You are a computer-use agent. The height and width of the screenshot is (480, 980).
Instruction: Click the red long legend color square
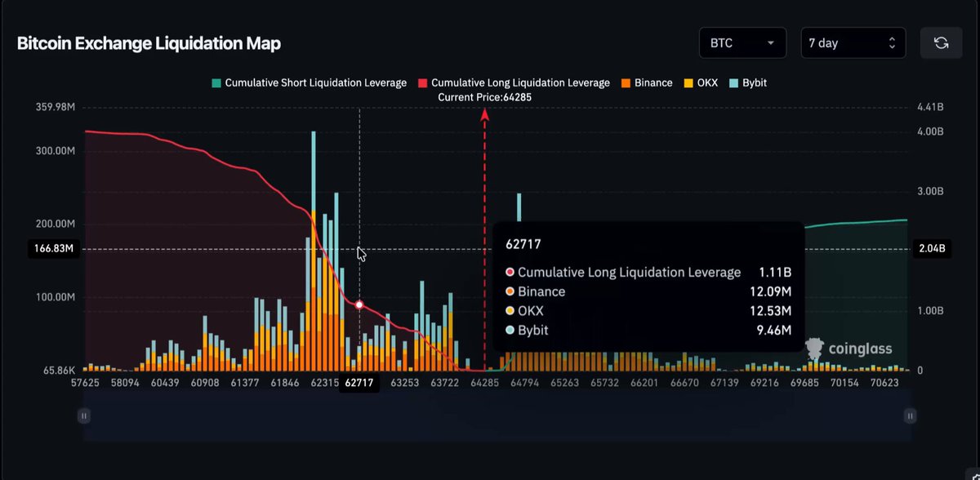coord(423,83)
